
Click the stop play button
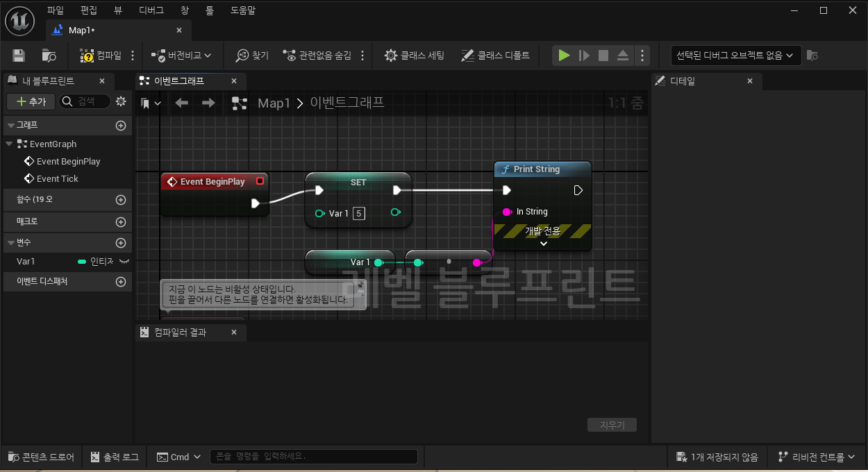click(x=603, y=56)
